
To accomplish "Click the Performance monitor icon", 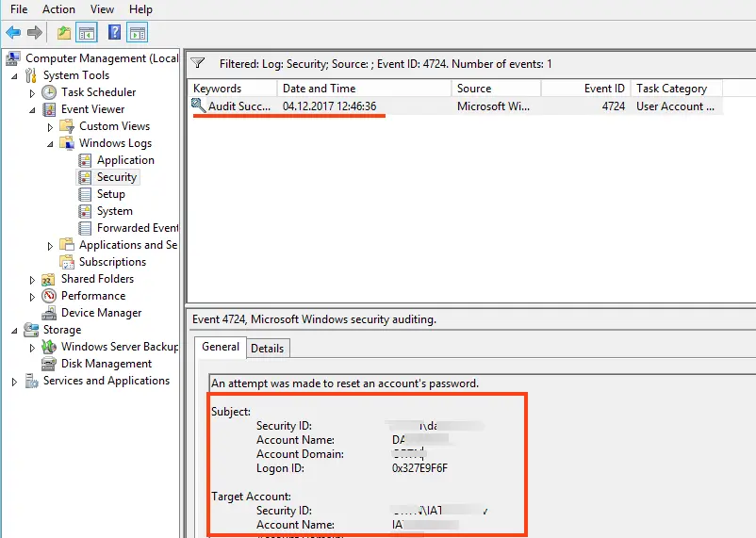I will coord(49,296).
